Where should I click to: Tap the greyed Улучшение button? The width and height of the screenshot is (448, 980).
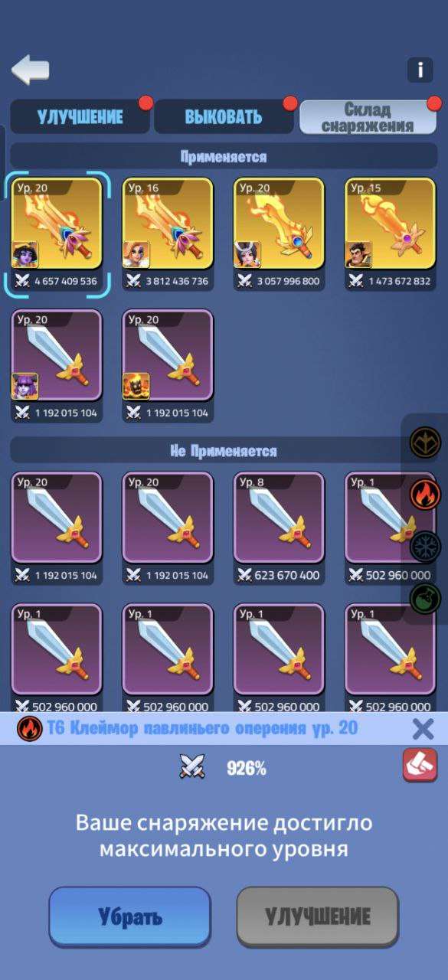point(318,916)
